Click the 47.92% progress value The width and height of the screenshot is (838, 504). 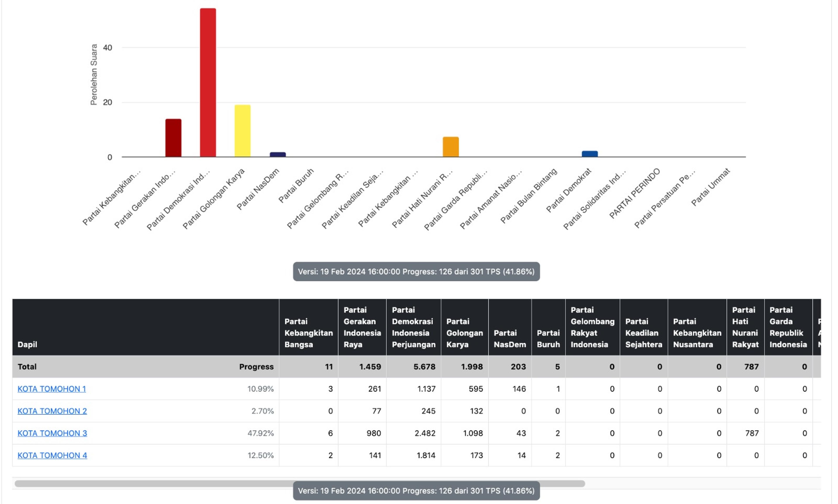tap(260, 433)
